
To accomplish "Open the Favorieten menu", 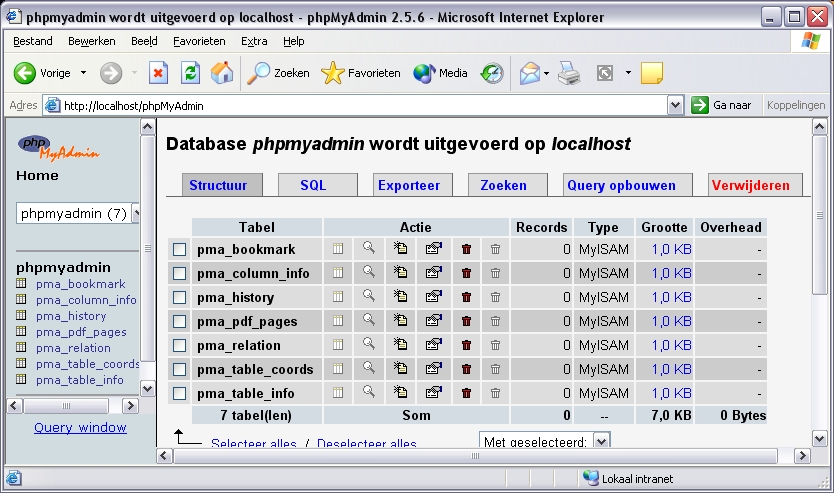I will [x=199, y=41].
